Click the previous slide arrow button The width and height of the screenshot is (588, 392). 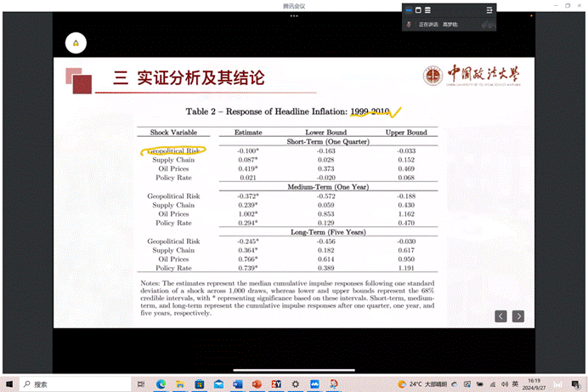(x=501, y=316)
